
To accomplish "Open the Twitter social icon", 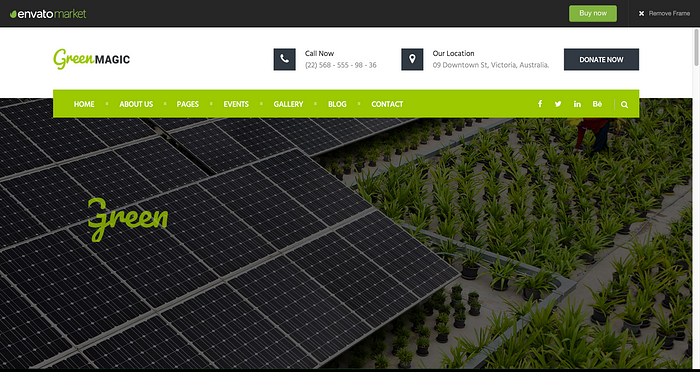I will [x=558, y=104].
